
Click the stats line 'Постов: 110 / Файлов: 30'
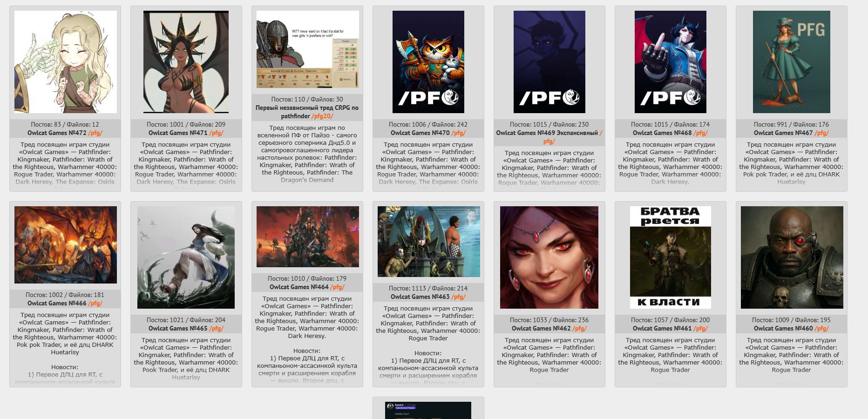(307, 99)
